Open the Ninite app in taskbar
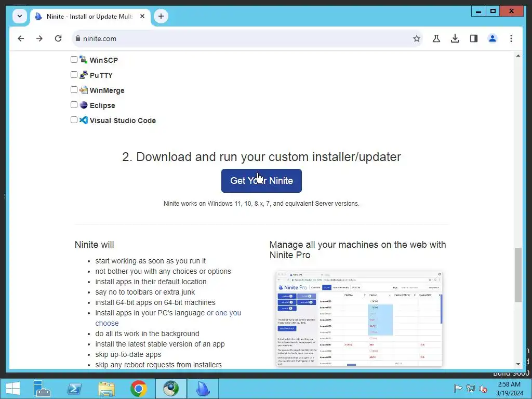The height and width of the screenshot is (399, 532). pos(203,389)
